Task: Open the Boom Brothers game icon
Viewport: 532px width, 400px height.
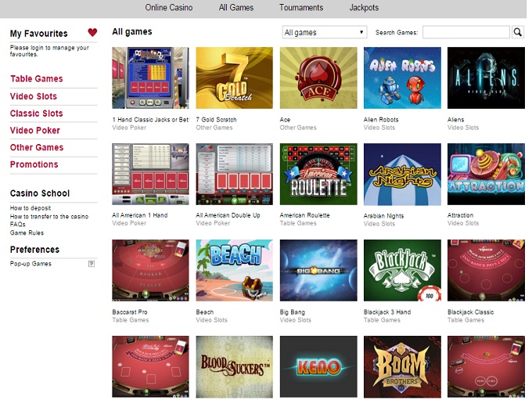Action: point(402,366)
